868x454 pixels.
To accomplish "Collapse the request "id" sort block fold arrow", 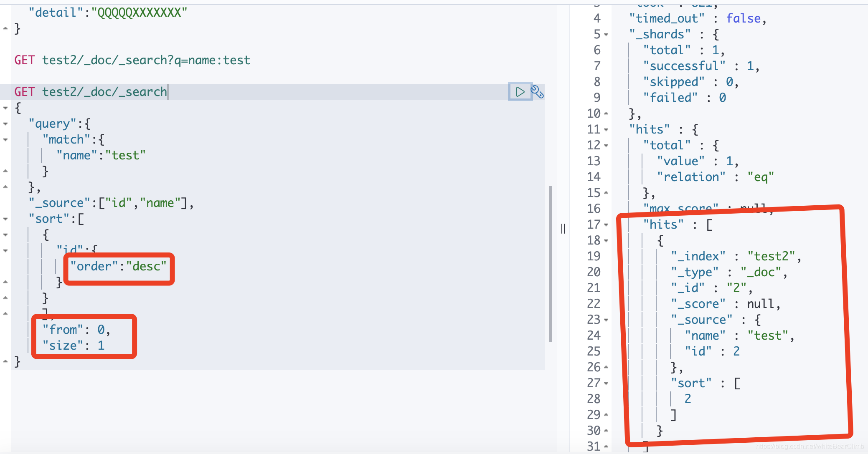I will 5,251.
